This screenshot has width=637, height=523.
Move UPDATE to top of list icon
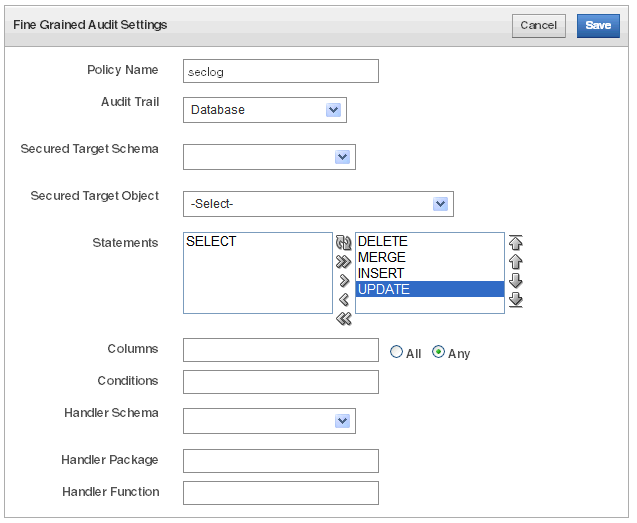[516, 242]
